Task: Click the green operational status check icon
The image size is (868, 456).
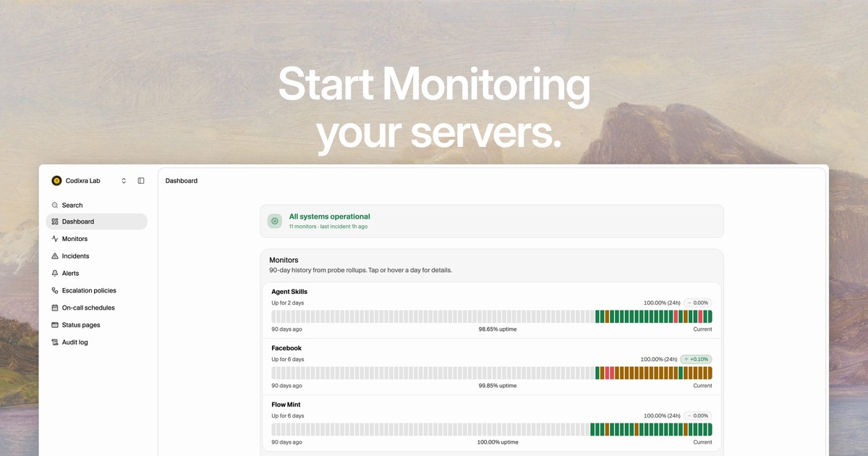Action: [275, 221]
